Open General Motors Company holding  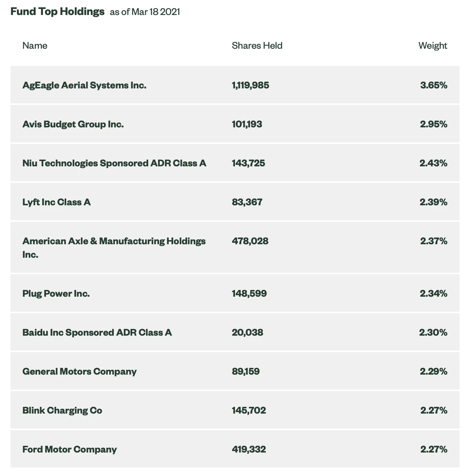(79, 372)
